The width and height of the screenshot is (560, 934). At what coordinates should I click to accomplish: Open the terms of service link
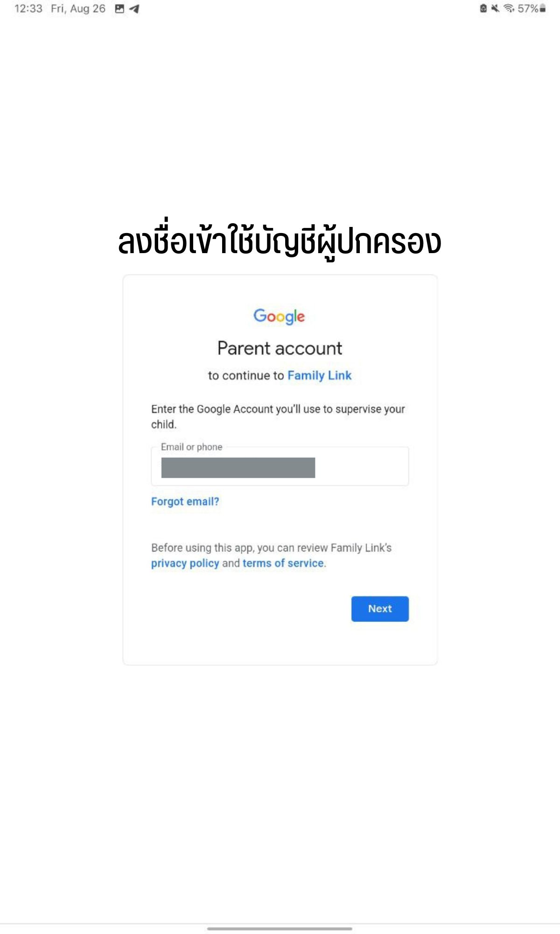[283, 563]
